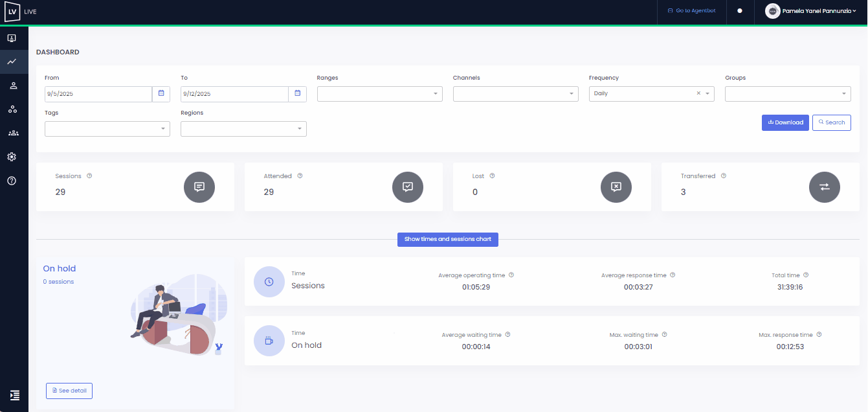Click the info icon beside Sessions
Image resolution: width=868 pixels, height=412 pixels.
tap(89, 176)
